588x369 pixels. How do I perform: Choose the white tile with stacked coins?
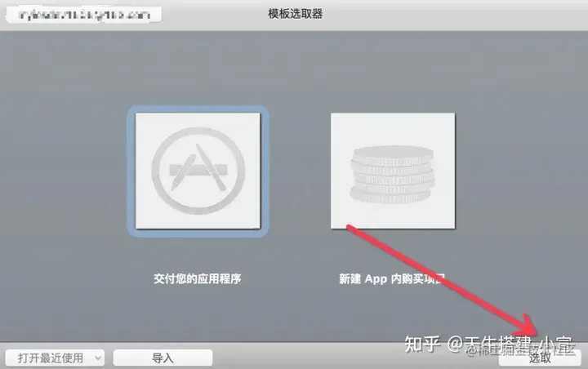[x=393, y=171]
